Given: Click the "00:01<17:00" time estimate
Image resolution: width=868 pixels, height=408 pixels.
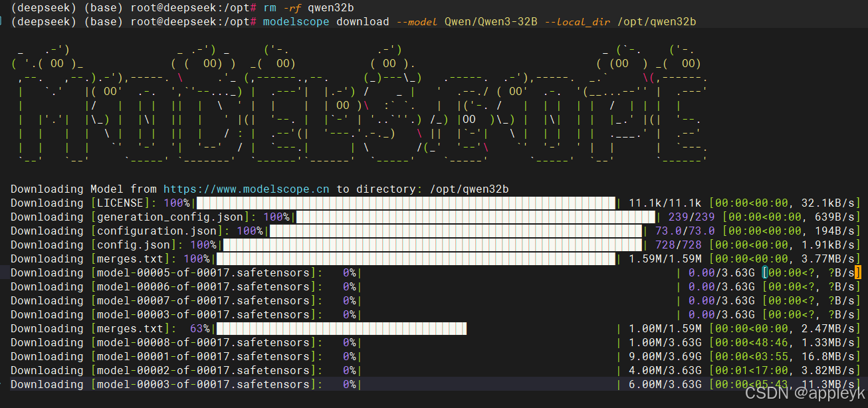Looking at the screenshot, I should pos(752,371).
